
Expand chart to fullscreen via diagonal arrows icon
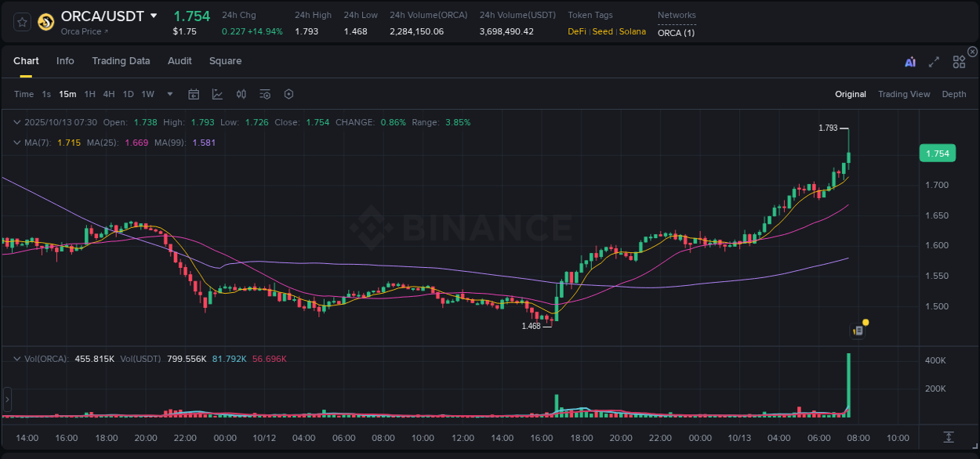pyautogui.click(x=934, y=61)
